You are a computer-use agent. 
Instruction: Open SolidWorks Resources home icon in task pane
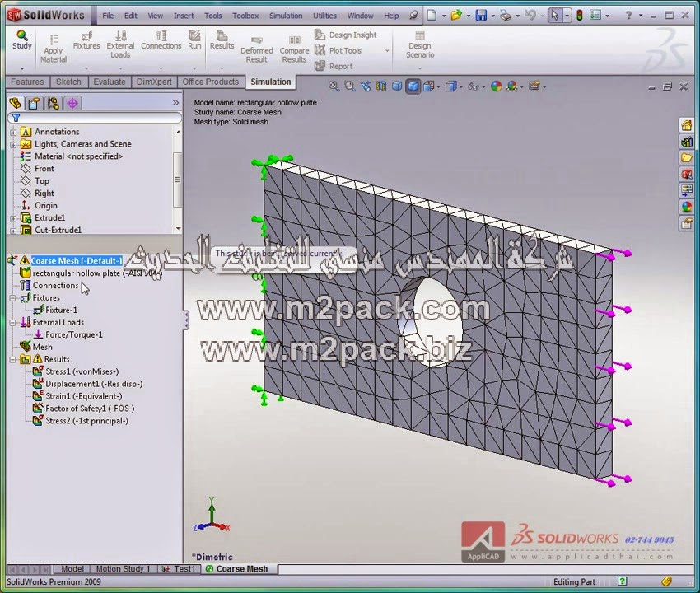tap(687, 125)
